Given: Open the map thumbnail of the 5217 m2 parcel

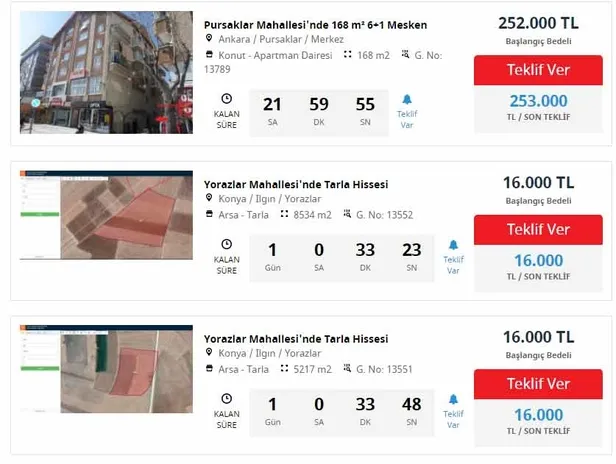Looking at the screenshot, I should point(106,369).
